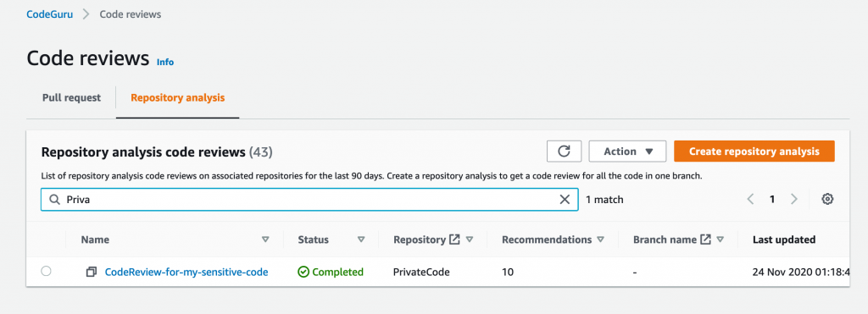
Task: Sort by Status column arrow
Action: click(361, 240)
